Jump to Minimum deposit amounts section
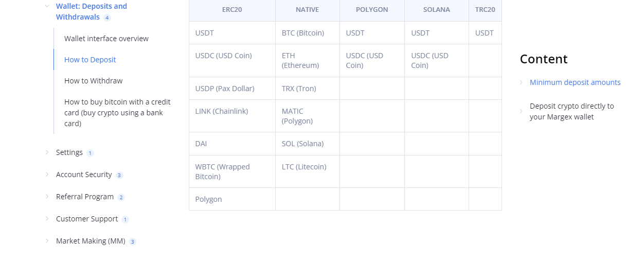644x260 pixels. [x=575, y=82]
